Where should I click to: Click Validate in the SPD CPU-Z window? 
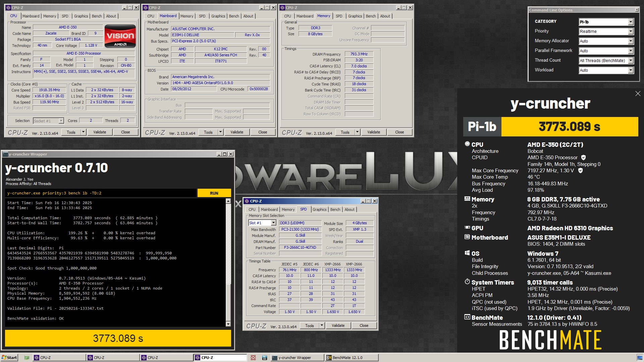click(x=338, y=325)
